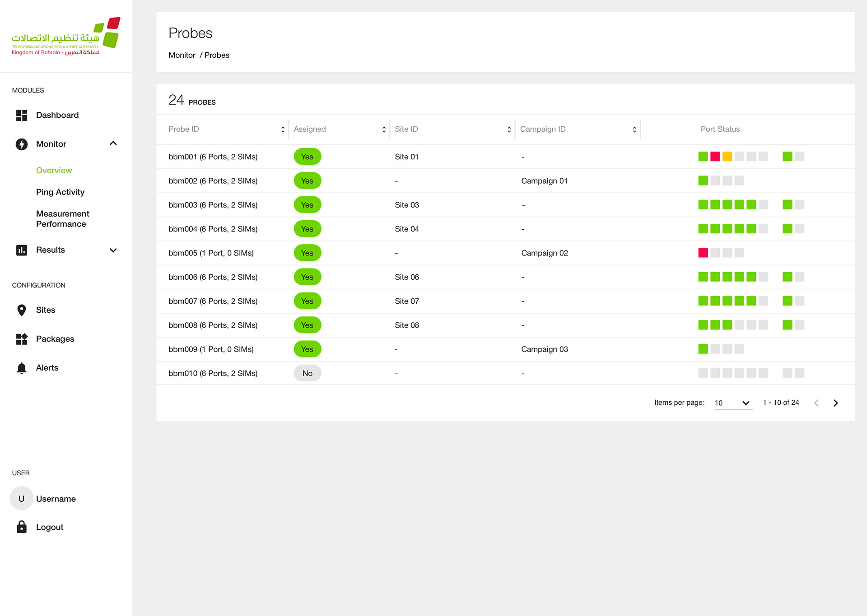
Task: Click the Results bar chart icon
Action: tap(22, 250)
